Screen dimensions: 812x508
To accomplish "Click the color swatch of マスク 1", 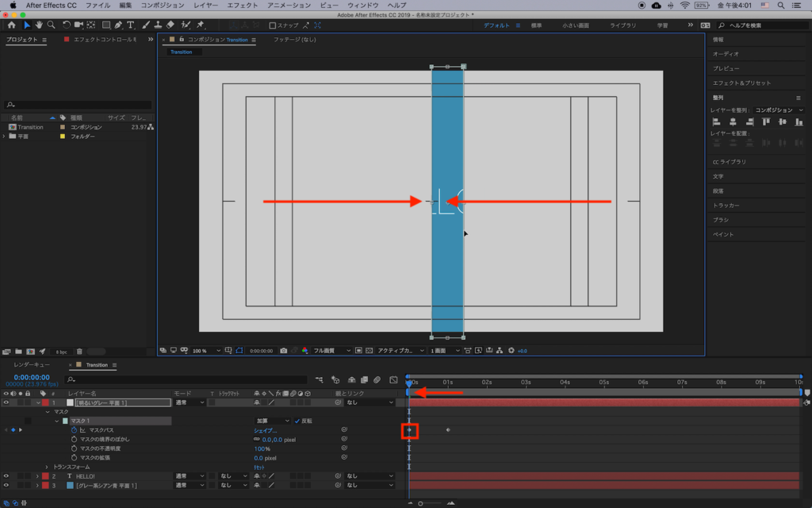I will (x=65, y=421).
